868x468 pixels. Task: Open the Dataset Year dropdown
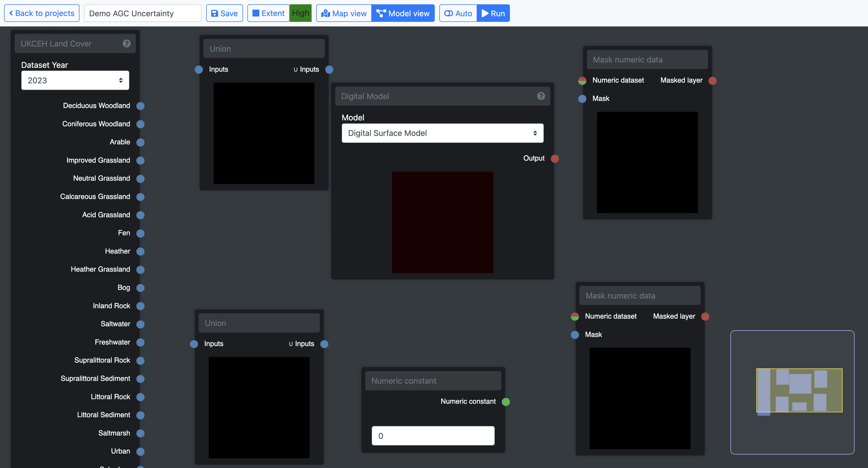(75, 80)
